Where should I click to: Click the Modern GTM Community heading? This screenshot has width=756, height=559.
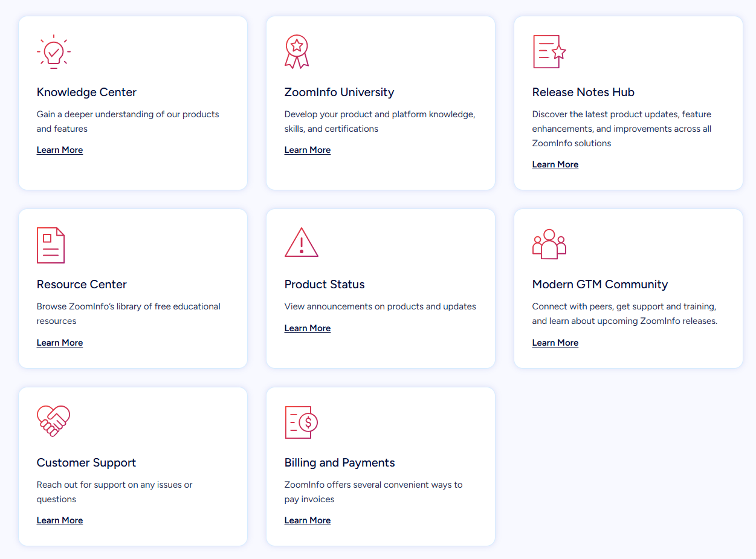pyautogui.click(x=600, y=285)
